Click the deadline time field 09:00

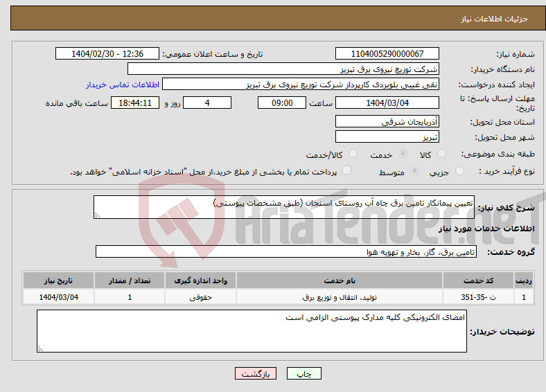pos(282,103)
